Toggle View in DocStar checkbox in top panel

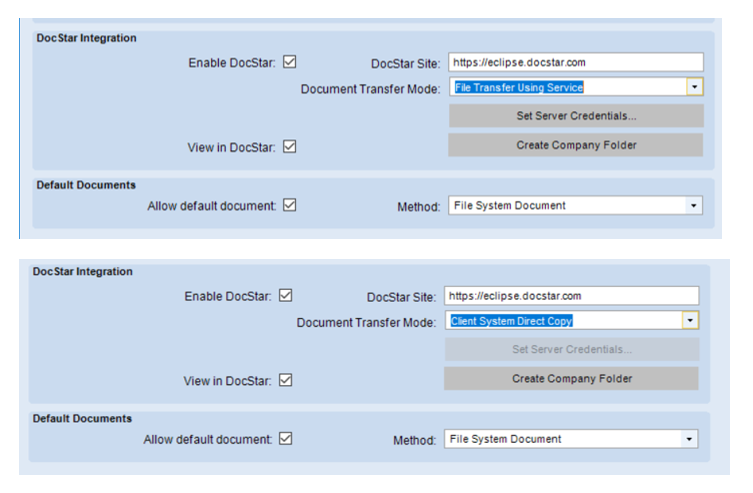[x=290, y=146]
